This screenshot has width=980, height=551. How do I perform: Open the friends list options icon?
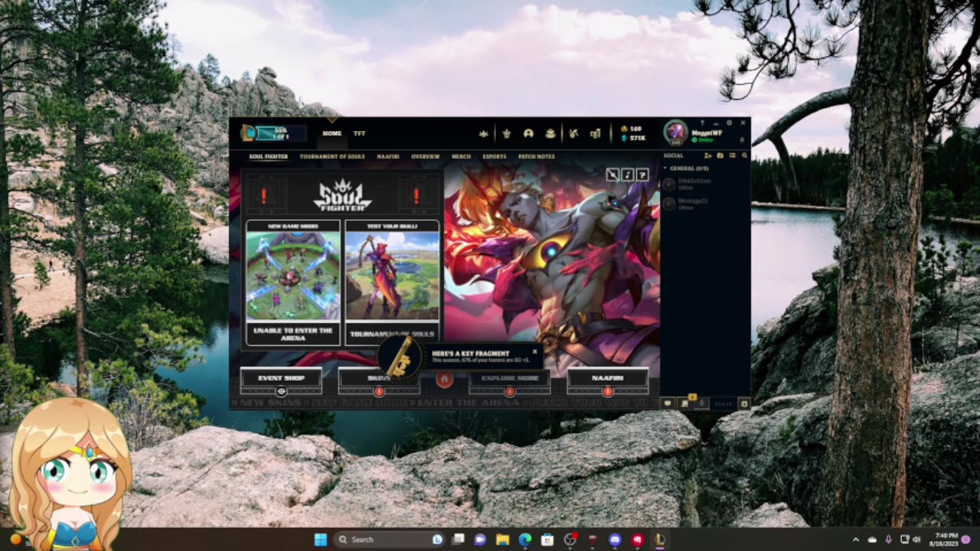pyautogui.click(x=732, y=155)
